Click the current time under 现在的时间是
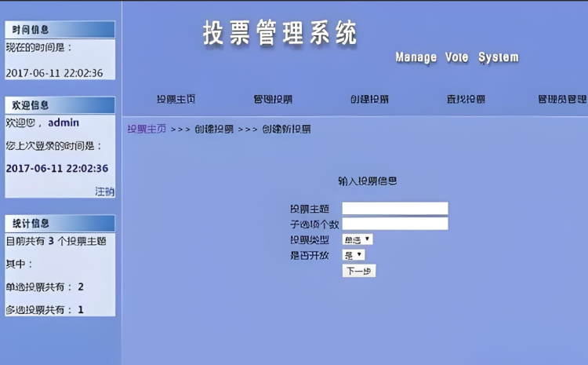The width and height of the screenshot is (588, 365). (x=54, y=73)
